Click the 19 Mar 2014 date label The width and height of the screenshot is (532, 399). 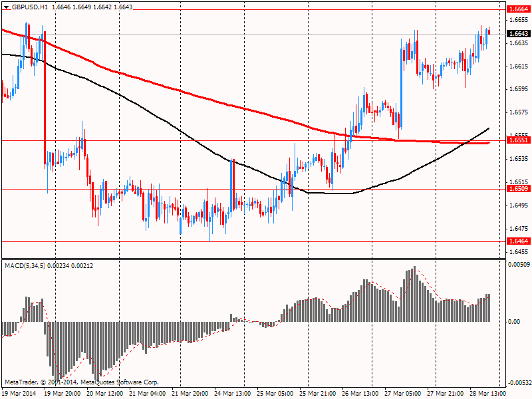click(19, 394)
